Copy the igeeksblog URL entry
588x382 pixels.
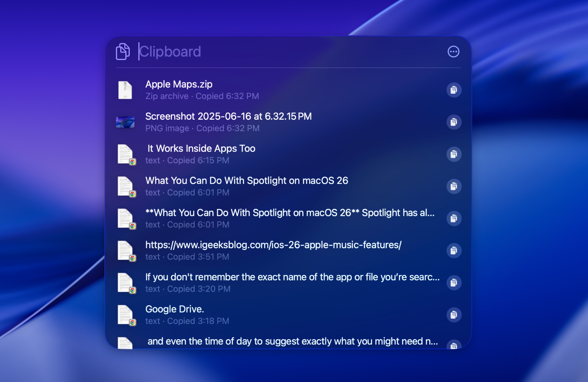454,250
